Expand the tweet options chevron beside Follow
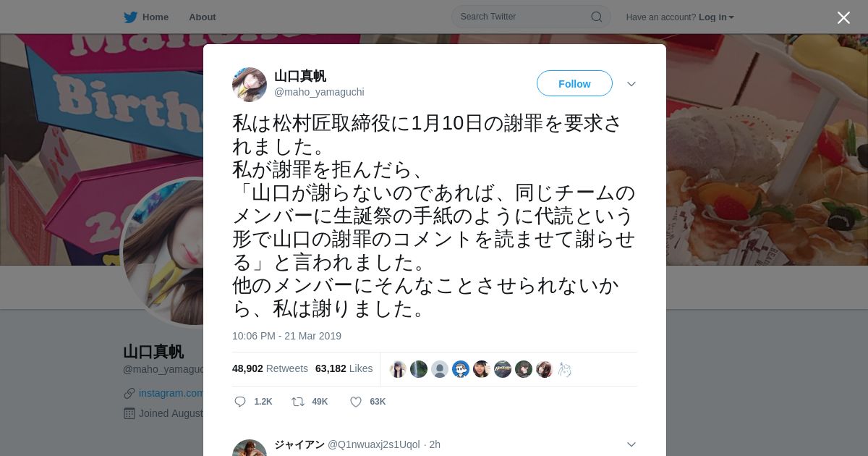 [x=631, y=84]
